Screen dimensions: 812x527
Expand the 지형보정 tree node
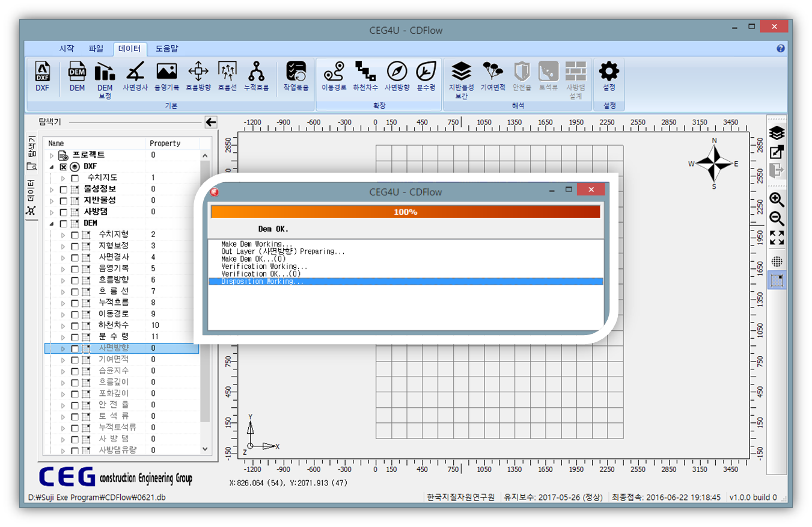click(63, 246)
